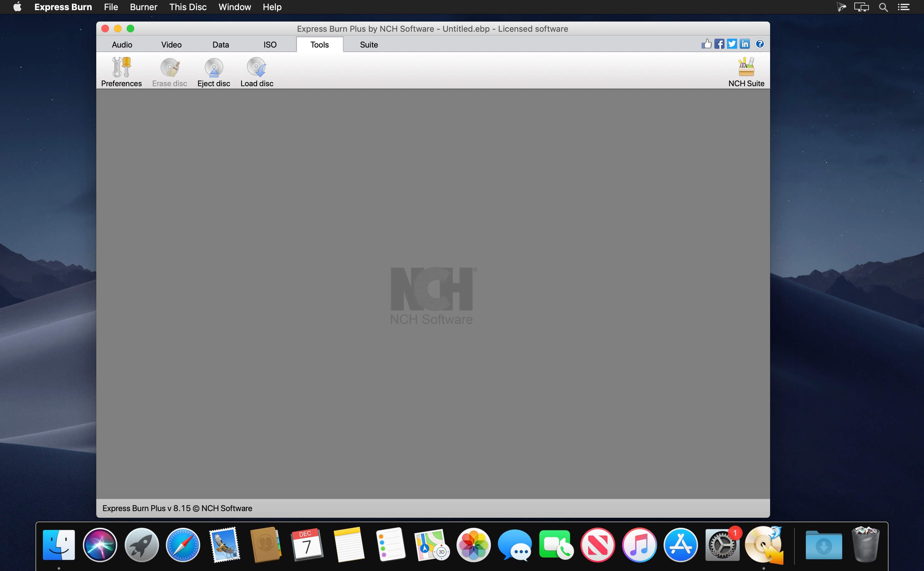Open Photos from the Dock
924x571 pixels.
click(473, 545)
